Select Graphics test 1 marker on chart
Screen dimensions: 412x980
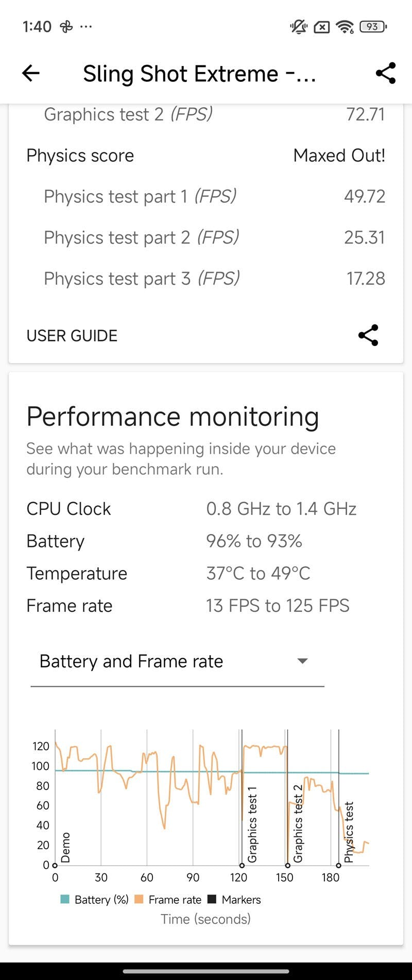click(252, 824)
